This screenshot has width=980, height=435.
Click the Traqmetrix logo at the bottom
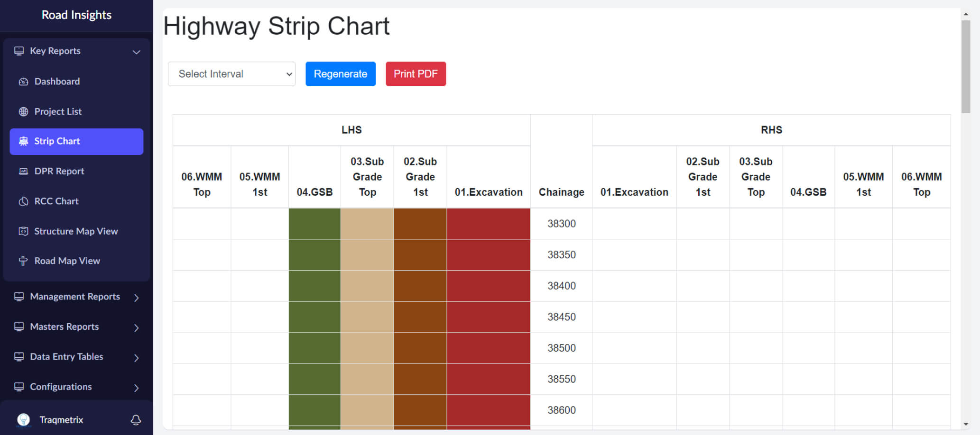23,419
